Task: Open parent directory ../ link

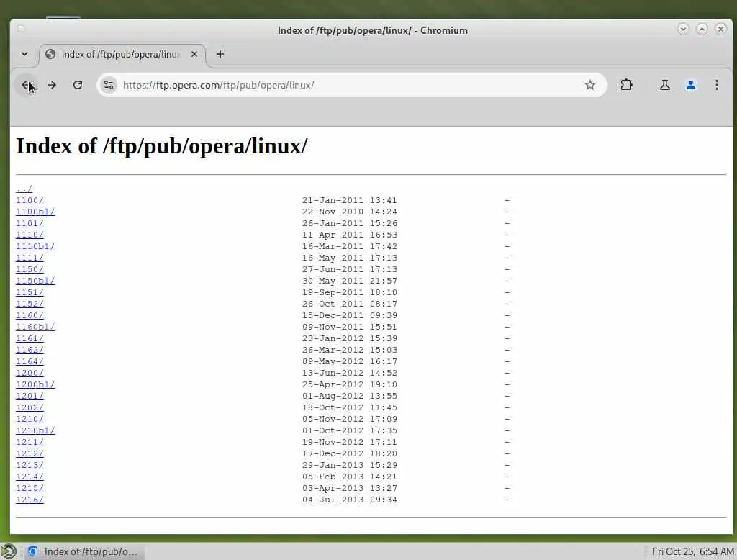Action: (24, 189)
